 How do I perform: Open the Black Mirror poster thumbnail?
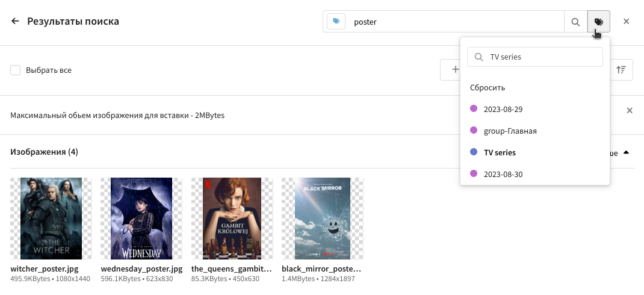click(x=323, y=219)
